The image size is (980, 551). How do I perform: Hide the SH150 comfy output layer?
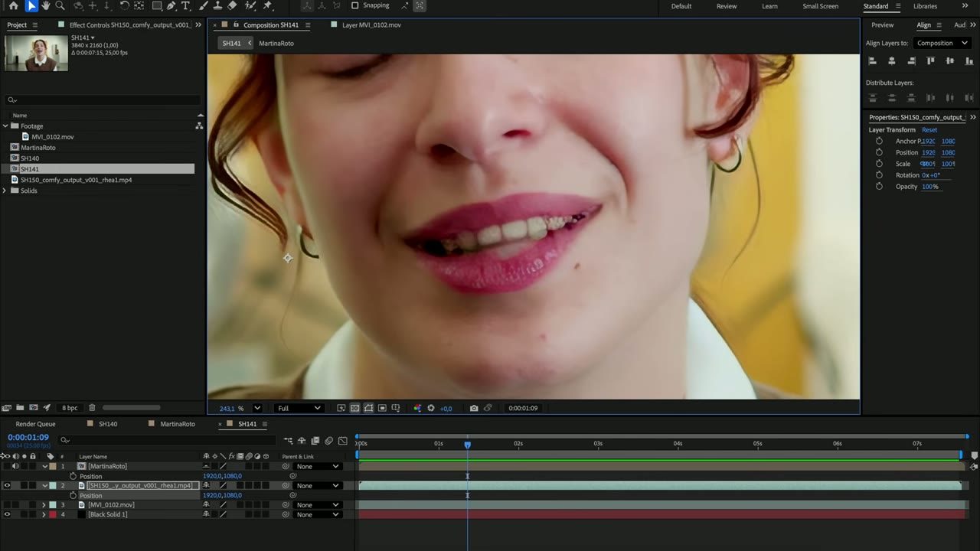tap(7, 485)
